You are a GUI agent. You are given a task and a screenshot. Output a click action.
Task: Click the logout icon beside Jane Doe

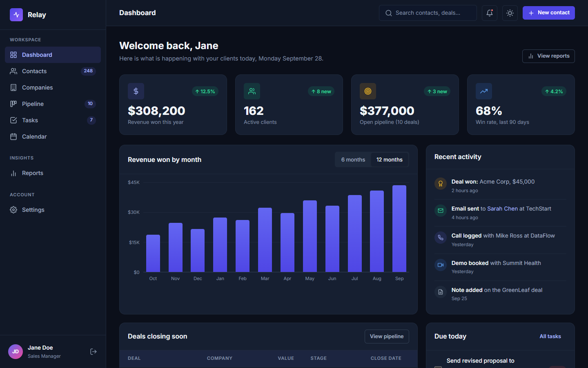[94, 352]
